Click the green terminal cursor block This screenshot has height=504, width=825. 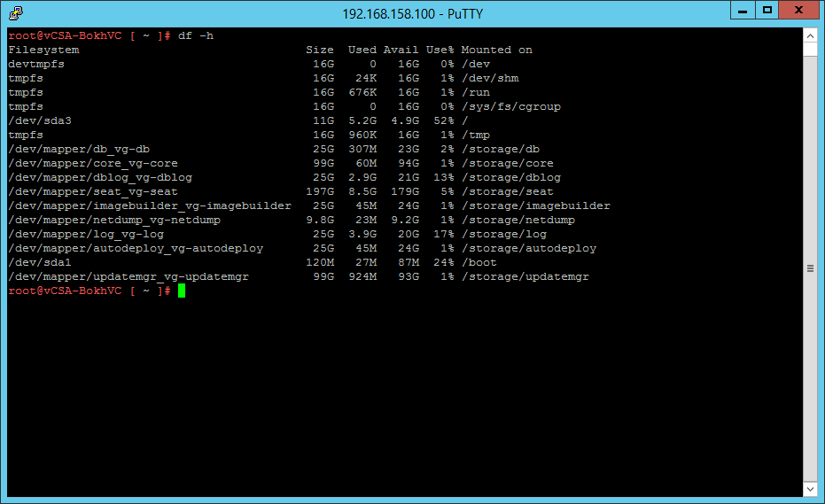click(182, 291)
